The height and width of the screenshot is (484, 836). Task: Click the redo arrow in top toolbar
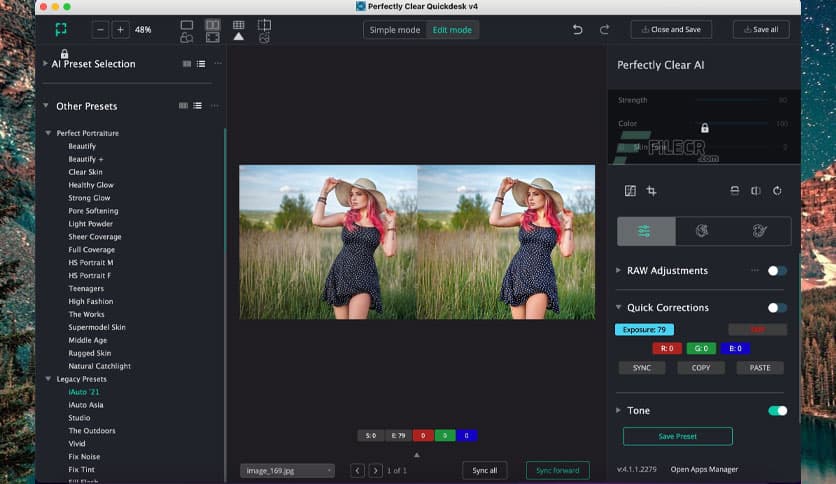(x=604, y=30)
